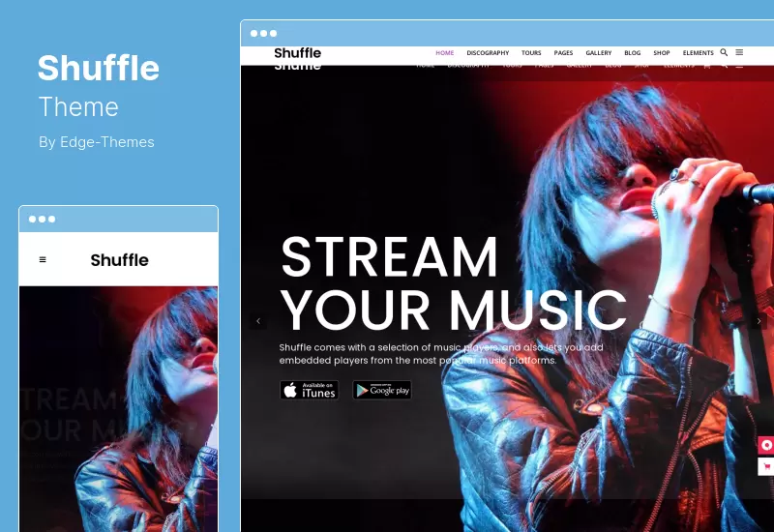Screen dimensions: 774x532
Task: Open the ELEMENTS menu item
Action: coord(698,53)
